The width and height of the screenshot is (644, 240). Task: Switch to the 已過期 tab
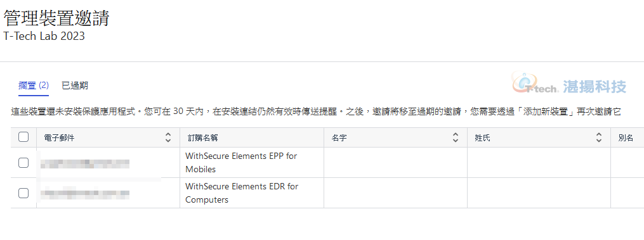pos(75,85)
